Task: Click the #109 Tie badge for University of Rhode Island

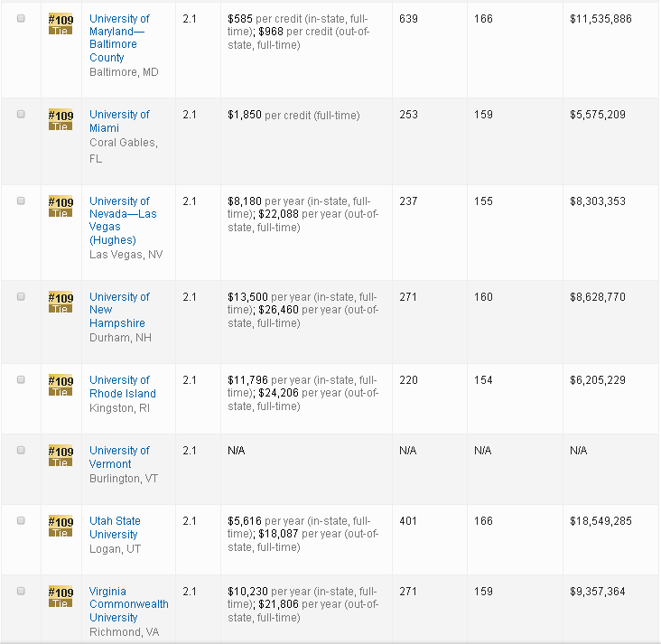Action: tap(61, 386)
